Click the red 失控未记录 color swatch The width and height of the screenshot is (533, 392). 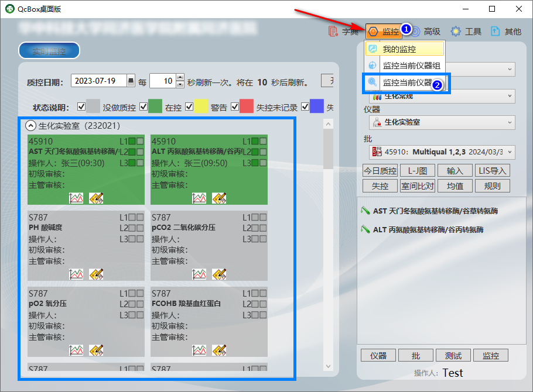(247, 106)
